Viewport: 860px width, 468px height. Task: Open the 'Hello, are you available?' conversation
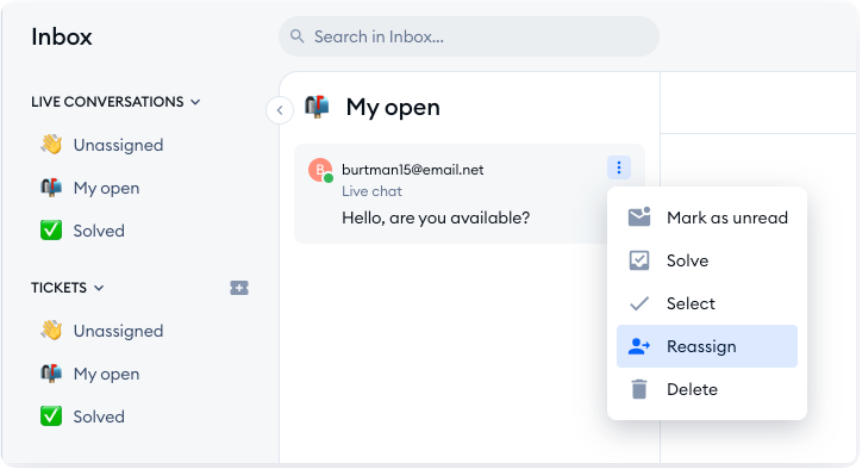436,217
